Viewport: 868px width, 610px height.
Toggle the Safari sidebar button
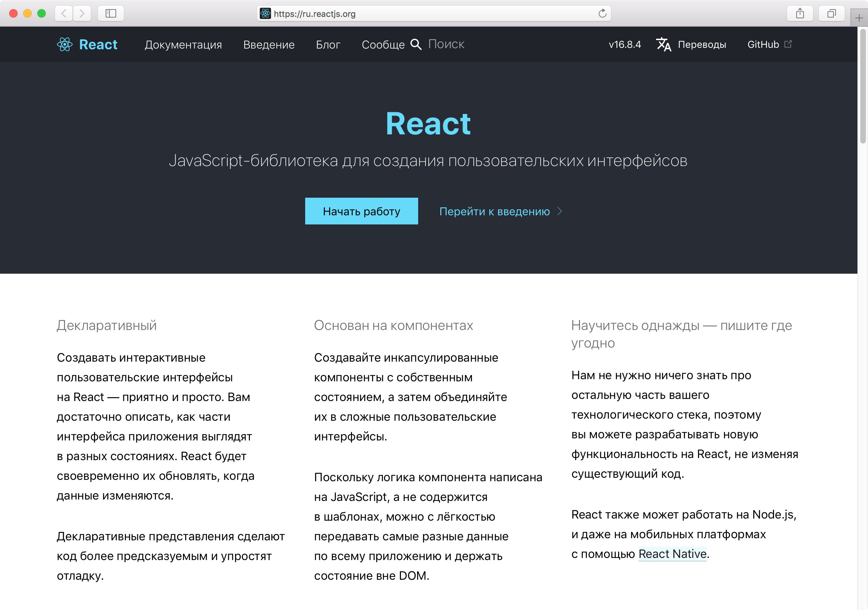[x=111, y=14]
